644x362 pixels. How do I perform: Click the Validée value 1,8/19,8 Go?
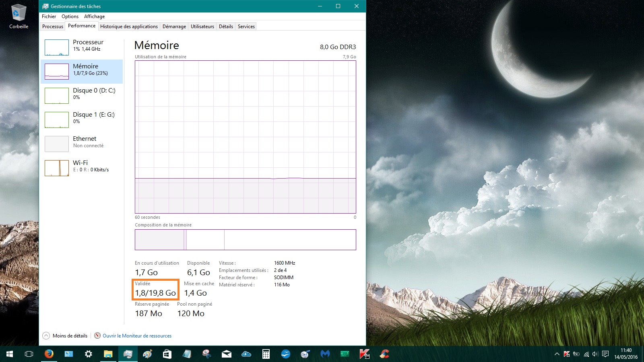[x=155, y=293]
